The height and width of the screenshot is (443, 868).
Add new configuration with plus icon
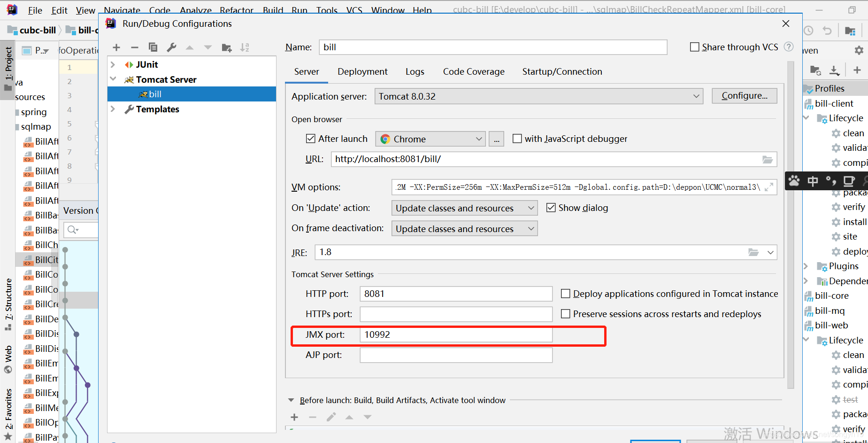(x=116, y=47)
